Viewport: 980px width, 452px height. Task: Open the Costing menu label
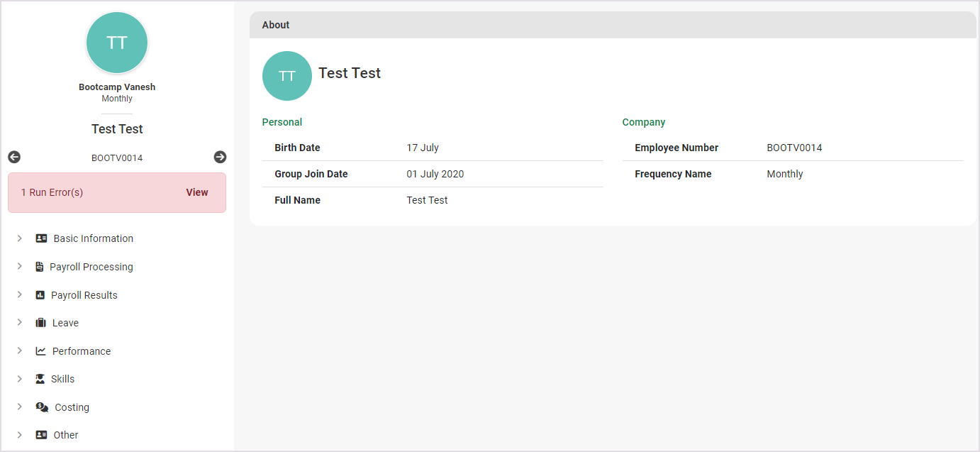point(72,407)
